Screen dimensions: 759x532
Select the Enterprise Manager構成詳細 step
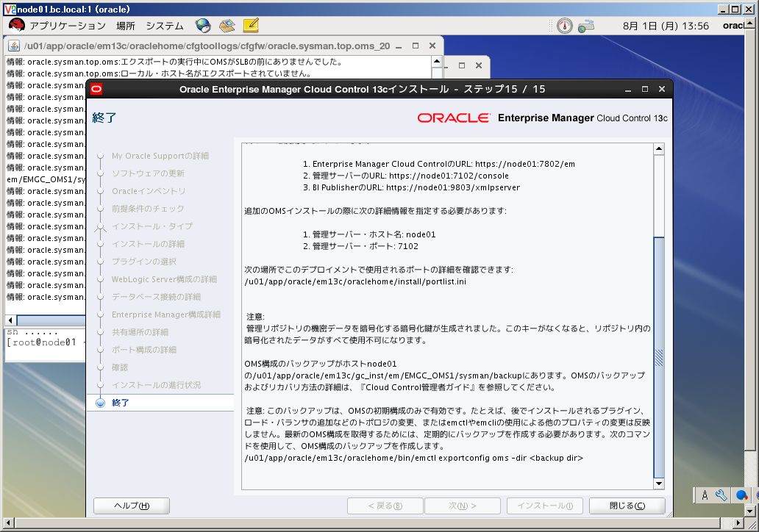(166, 314)
